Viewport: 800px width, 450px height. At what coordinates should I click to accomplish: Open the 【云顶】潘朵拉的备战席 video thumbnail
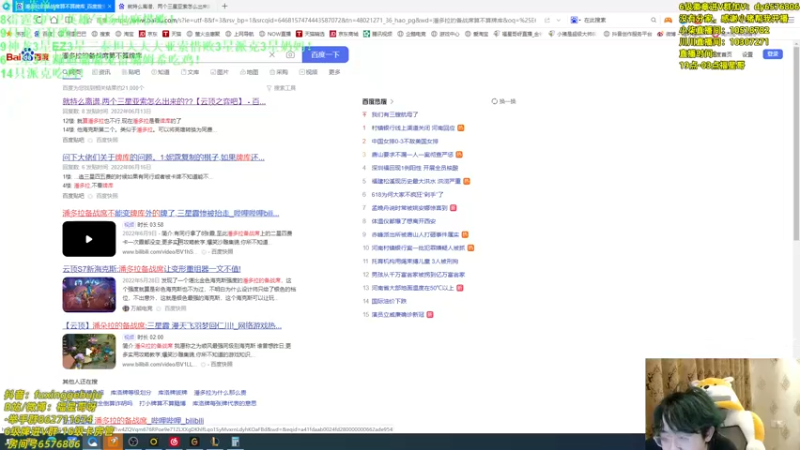[89, 351]
